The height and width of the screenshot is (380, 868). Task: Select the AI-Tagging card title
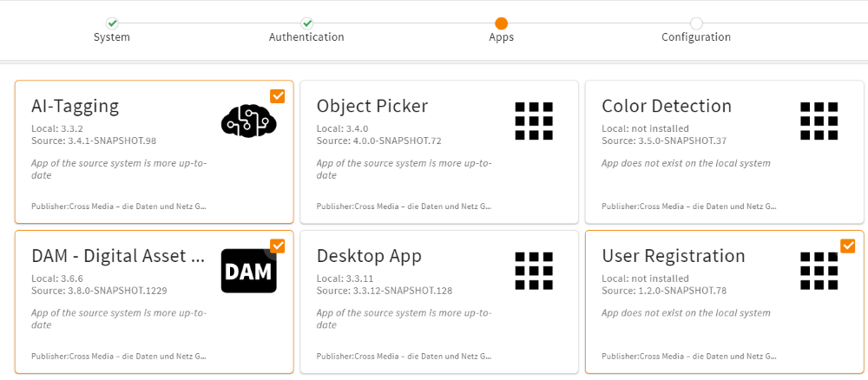pos(76,106)
